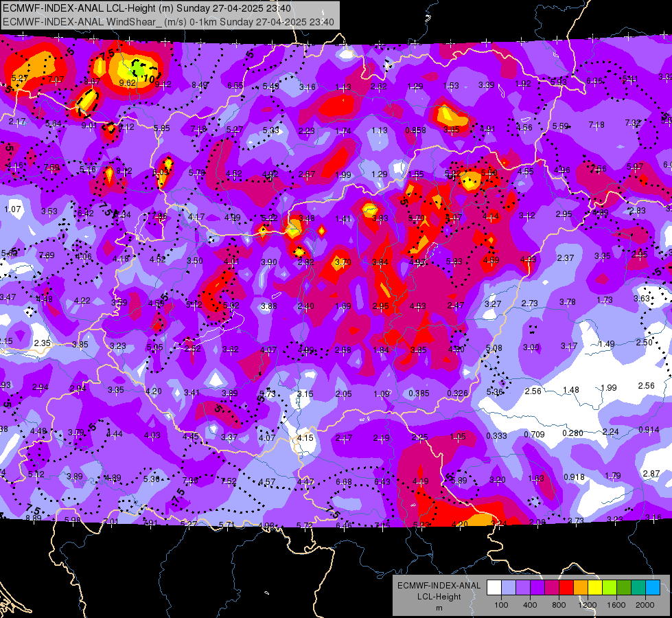This screenshot has height=618, width=672.
Task: Click the data value '0.709'
Action: pos(534,435)
